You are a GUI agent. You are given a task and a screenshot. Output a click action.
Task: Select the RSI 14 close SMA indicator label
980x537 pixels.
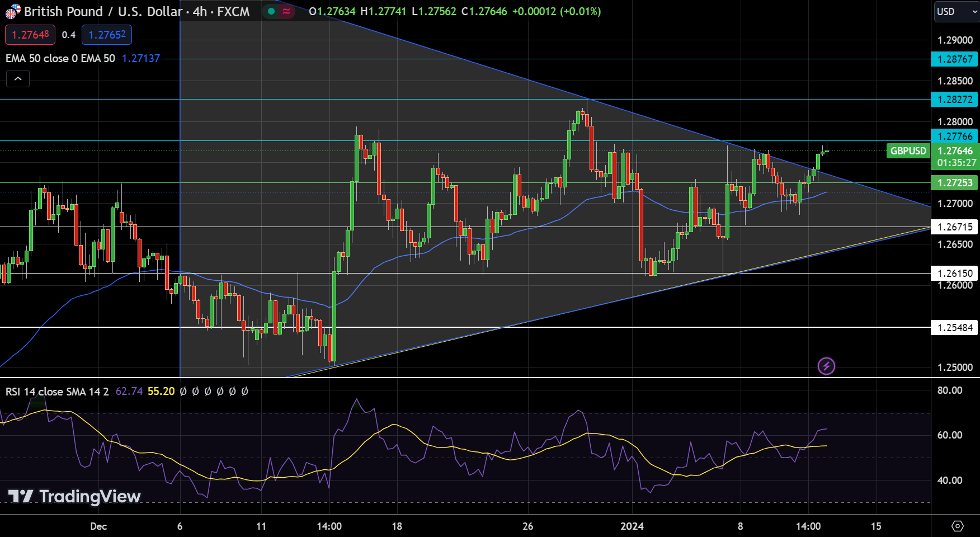coord(57,392)
